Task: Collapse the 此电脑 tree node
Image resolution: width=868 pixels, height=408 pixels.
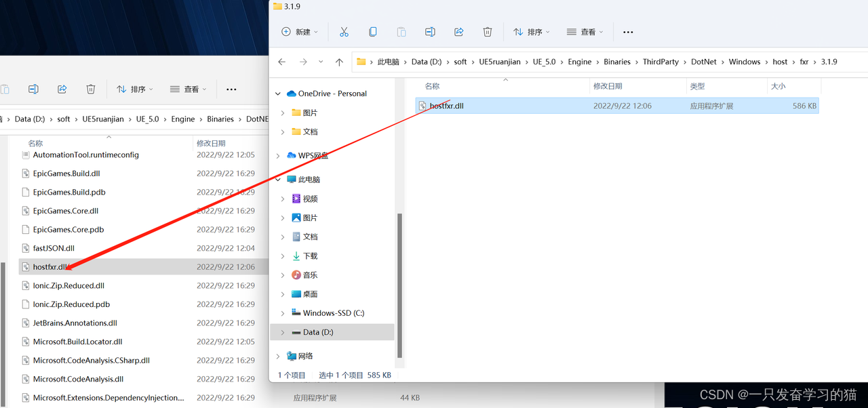Action: point(278,180)
